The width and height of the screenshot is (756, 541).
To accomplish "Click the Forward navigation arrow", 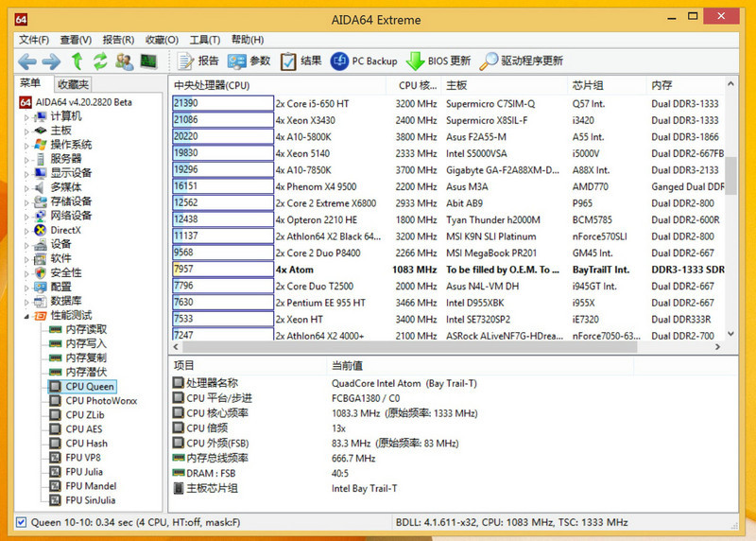I will tap(51, 61).
